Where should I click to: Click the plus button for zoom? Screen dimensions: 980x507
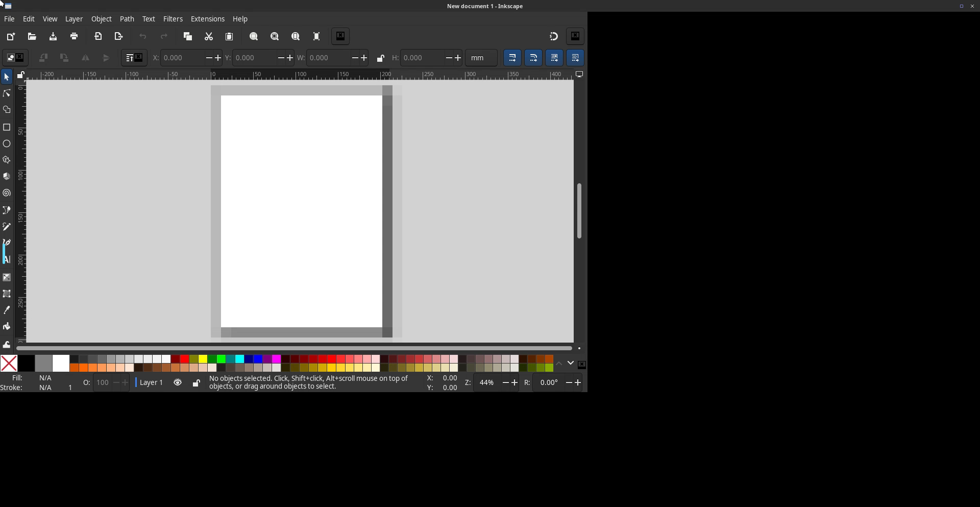tap(514, 382)
